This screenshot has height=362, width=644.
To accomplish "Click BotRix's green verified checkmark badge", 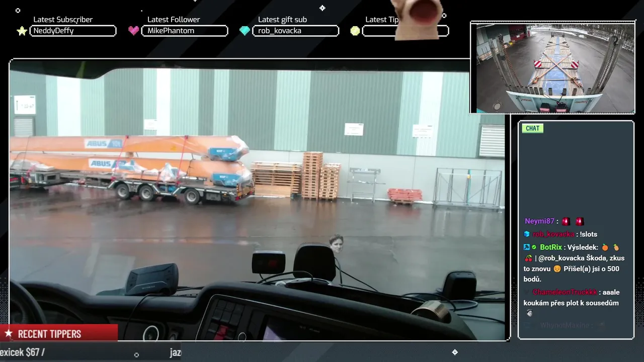I will [x=534, y=247].
